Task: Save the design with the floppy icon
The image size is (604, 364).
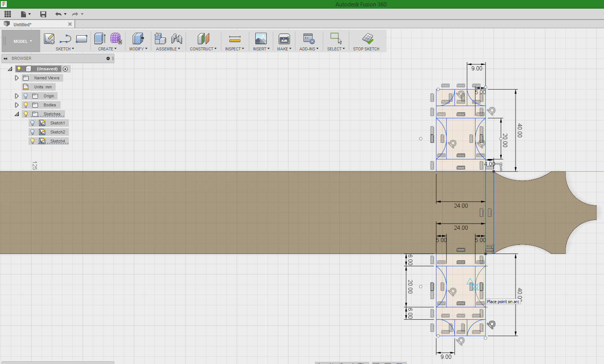Action: click(x=43, y=14)
